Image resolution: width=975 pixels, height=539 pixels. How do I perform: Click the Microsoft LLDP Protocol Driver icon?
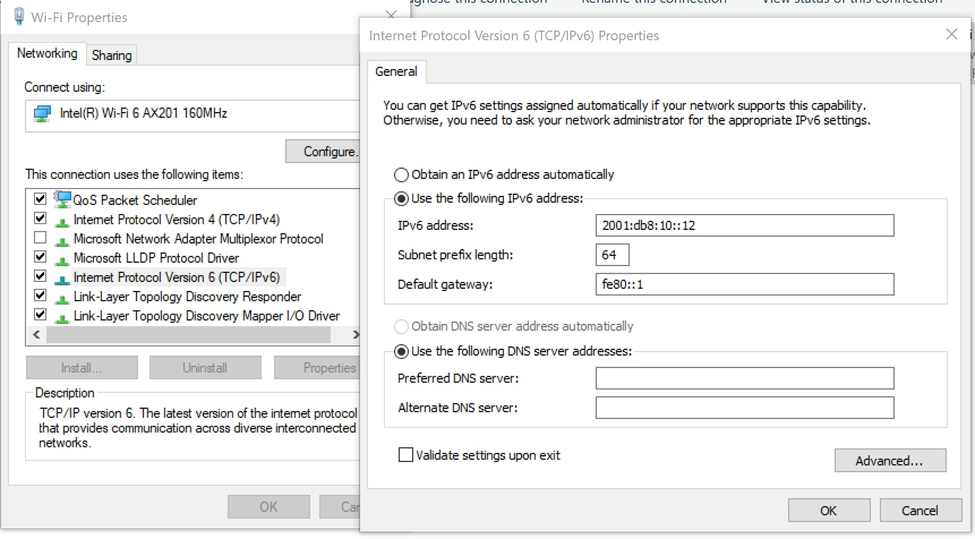62,260
